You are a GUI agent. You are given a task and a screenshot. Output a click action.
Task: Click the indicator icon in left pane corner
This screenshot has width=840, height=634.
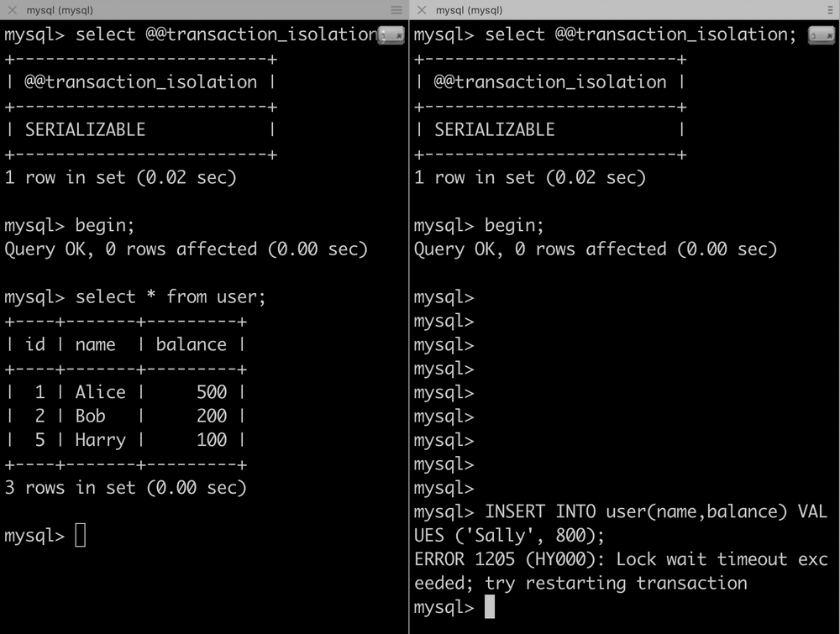391,35
